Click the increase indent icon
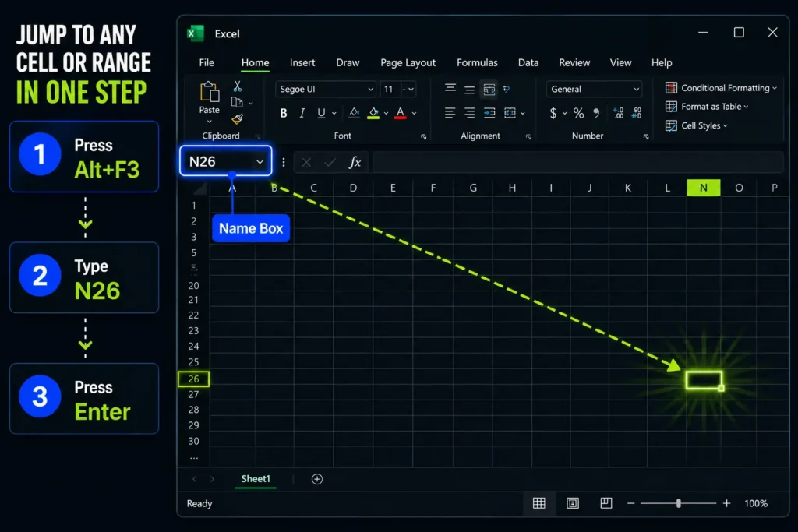798x532 pixels. tap(489, 112)
